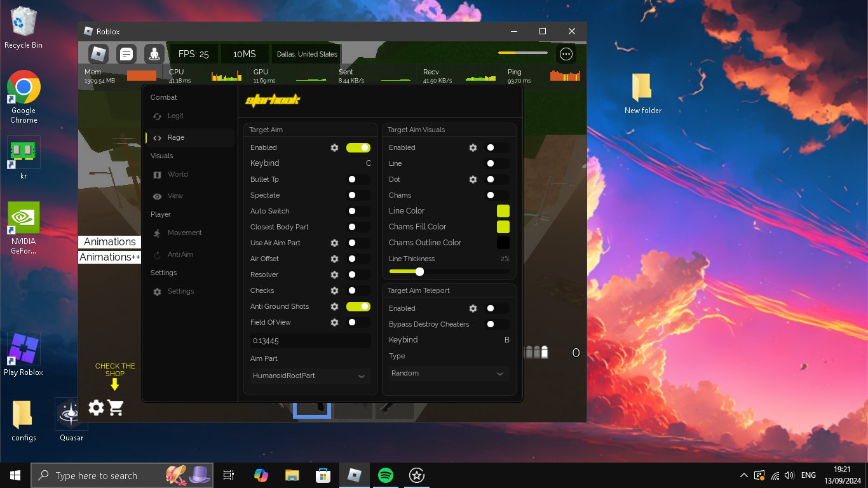Click the 0.13445 value input field
Screen dimensions: 868x488
310,341
